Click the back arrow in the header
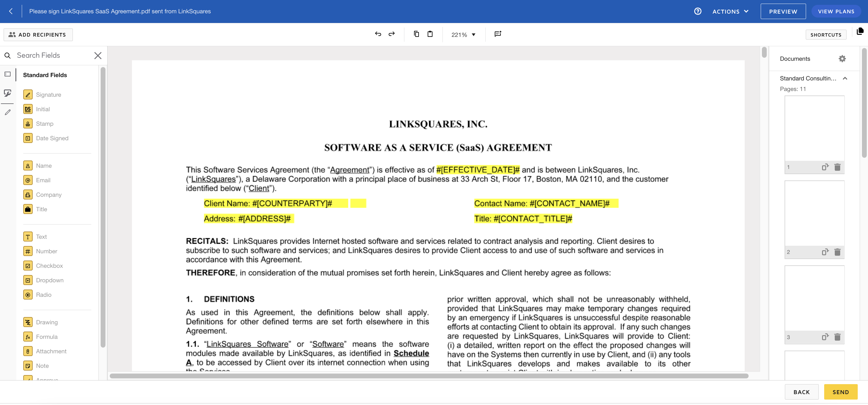 pyautogui.click(x=11, y=11)
